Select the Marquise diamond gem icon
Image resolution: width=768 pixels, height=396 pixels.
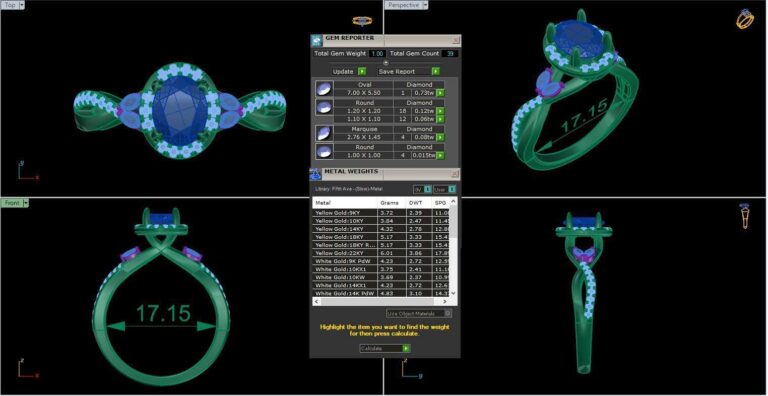click(x=324, y=133)
